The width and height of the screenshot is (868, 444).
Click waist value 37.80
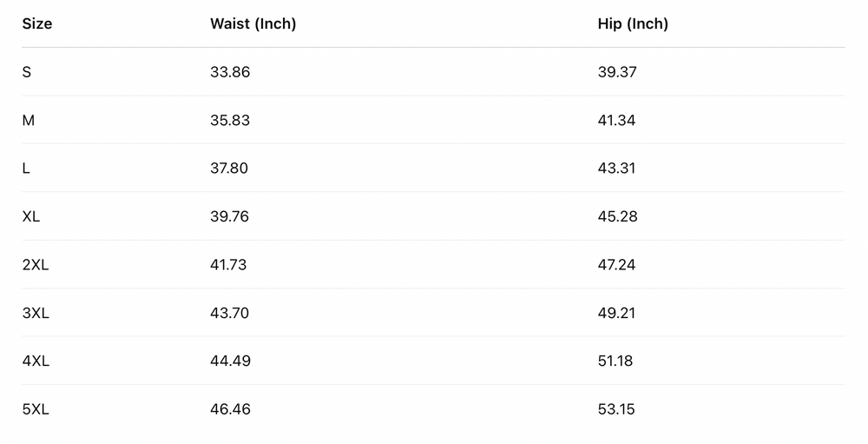point(229,169)
